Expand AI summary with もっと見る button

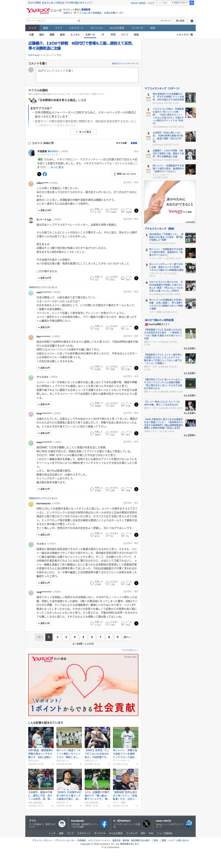click(x=83, y=132)
